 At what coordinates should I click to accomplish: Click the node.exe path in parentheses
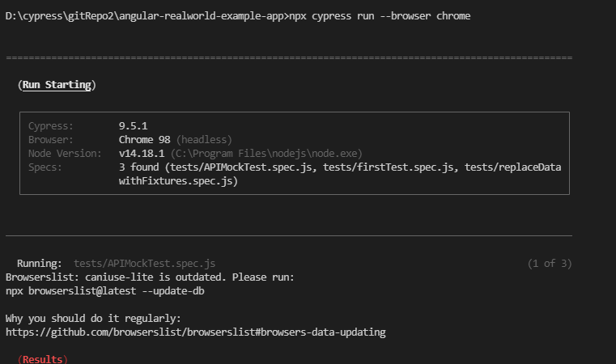(266, 154)
